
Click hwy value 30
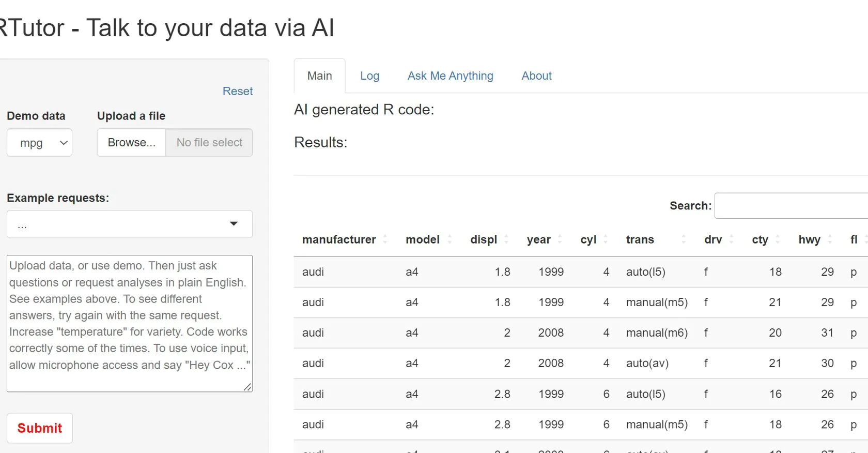click(x=827, y=364)
